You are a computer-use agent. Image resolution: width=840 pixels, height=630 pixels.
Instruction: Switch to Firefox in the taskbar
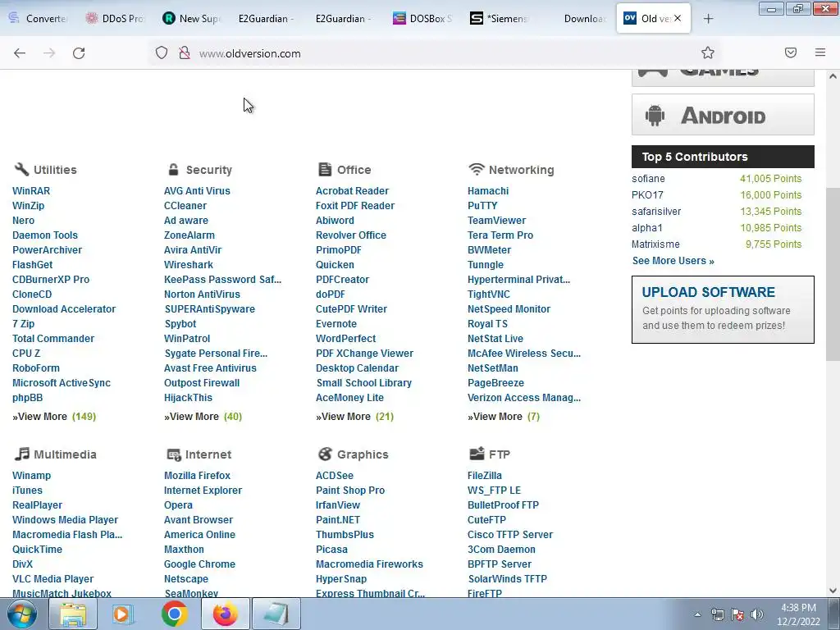point(225,614)
